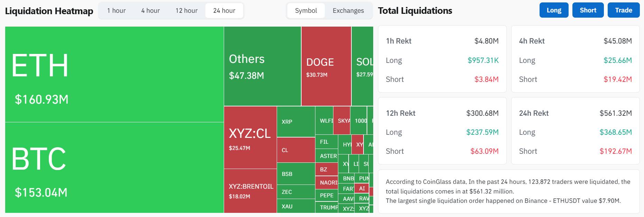The height and width of the screenshot is (217, 644).
Task: Click the XRP tile
Action: [x=295, y=122]
